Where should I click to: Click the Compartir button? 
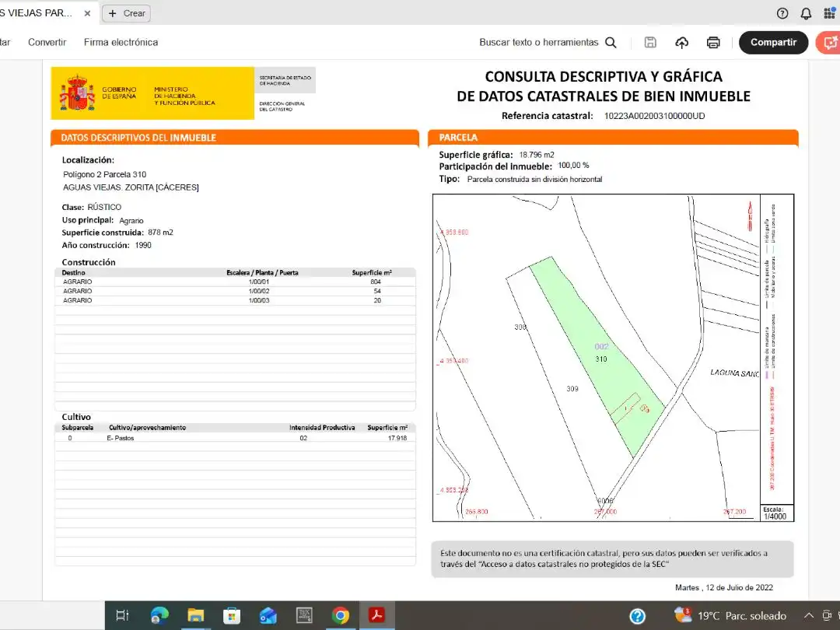pos(773,42)
